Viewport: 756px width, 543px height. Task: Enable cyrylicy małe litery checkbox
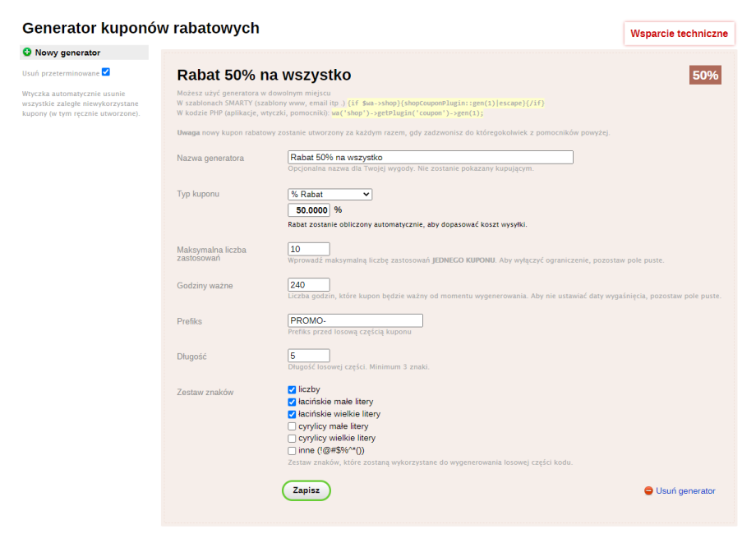click(x=292, y=426)
